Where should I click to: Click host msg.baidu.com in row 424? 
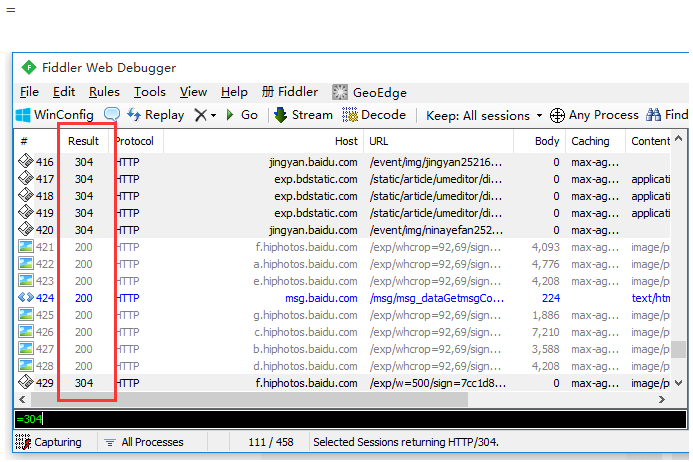[321, 298]
